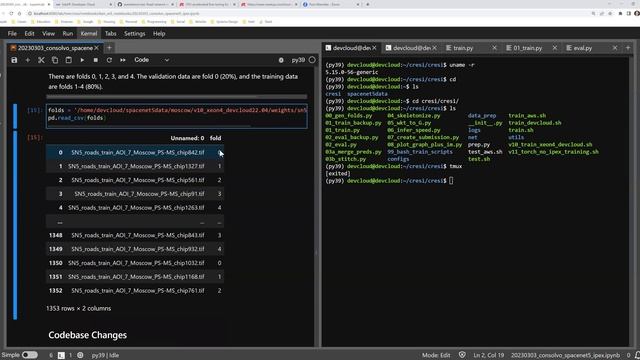Run the selected cell with the play icon
Screen dimensions: 640x360
coord(82,60)
